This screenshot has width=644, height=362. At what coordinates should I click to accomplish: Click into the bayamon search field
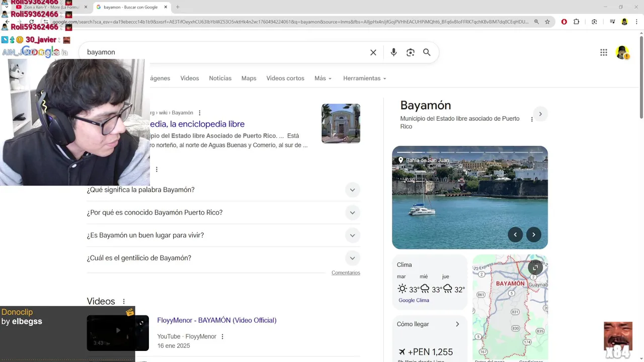pyautogui.click(x=224, y=52)
